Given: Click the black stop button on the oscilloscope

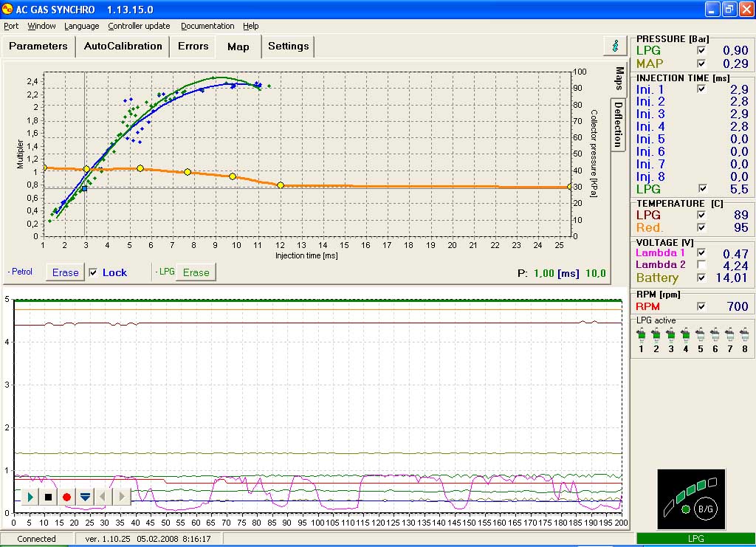Looking at the screenshot, I should (49, 497).
